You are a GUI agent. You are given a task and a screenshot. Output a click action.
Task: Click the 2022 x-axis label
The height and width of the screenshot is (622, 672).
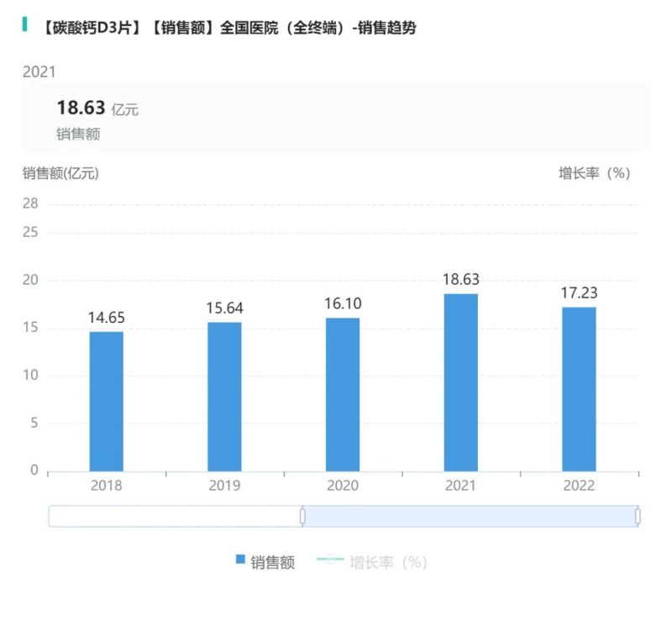(579, 486)
